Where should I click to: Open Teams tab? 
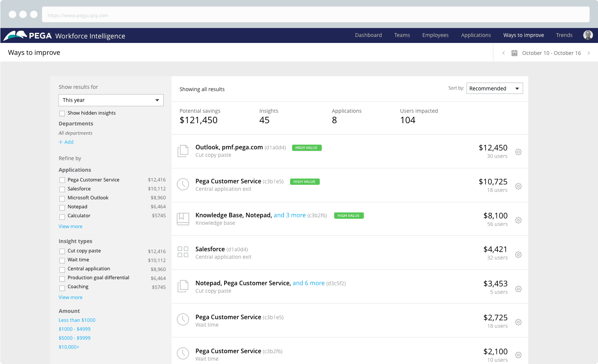point(402,35)
